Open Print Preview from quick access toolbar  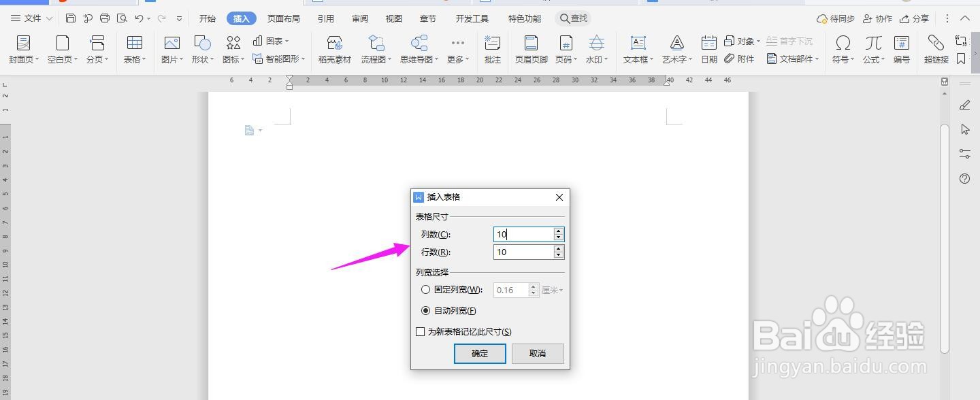(x=122, y=18)
